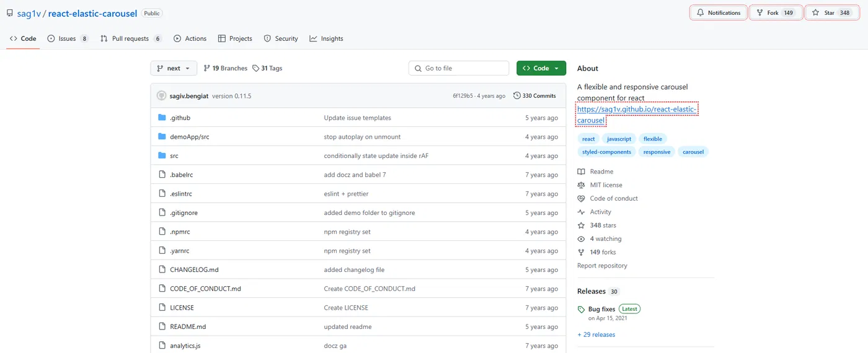Open the Issues tab
The height and width of the screenshot is (353, 868).
[68, 38]
